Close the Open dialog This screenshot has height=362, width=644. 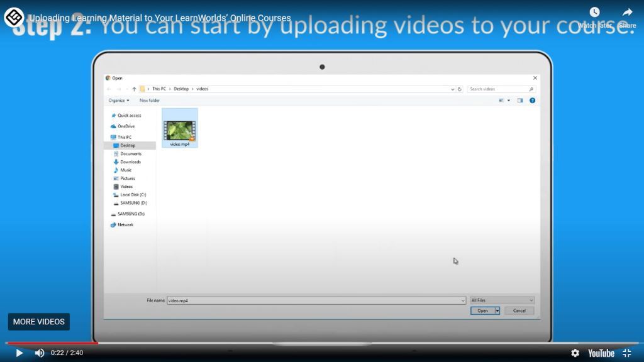(x=535, y=78)
